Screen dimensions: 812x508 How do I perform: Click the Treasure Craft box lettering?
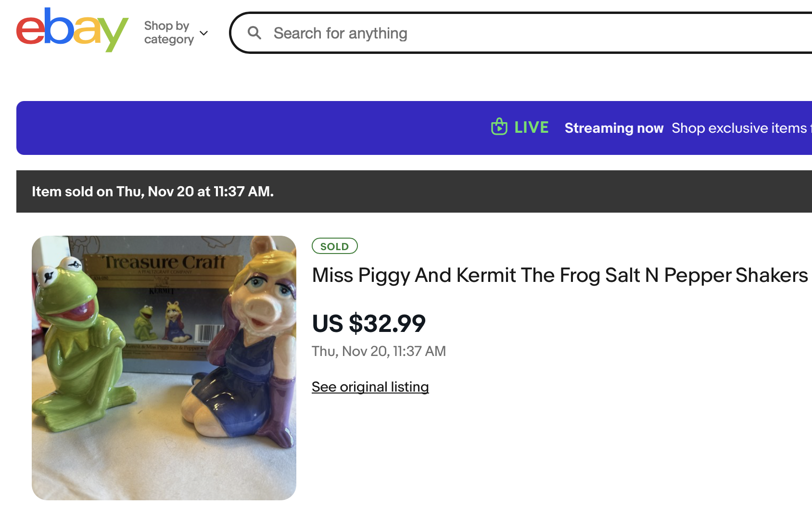(x=165, y=262)
